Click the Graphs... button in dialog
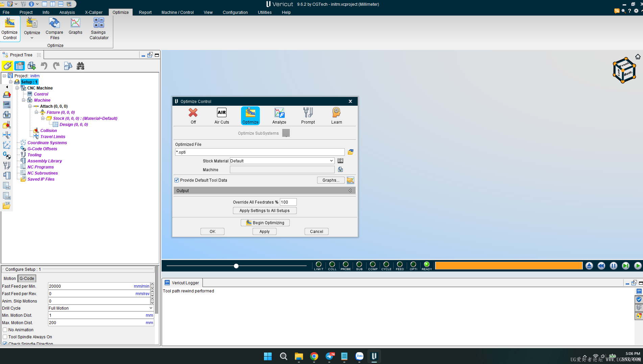Viewport: 643px width, 364px height. coord(331,180)
